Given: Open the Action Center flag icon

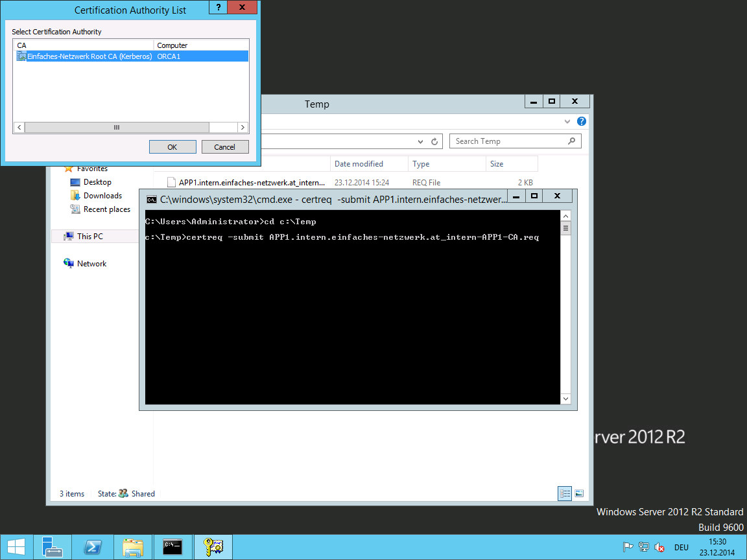Looking at the screenshot, I should [627, 547].
